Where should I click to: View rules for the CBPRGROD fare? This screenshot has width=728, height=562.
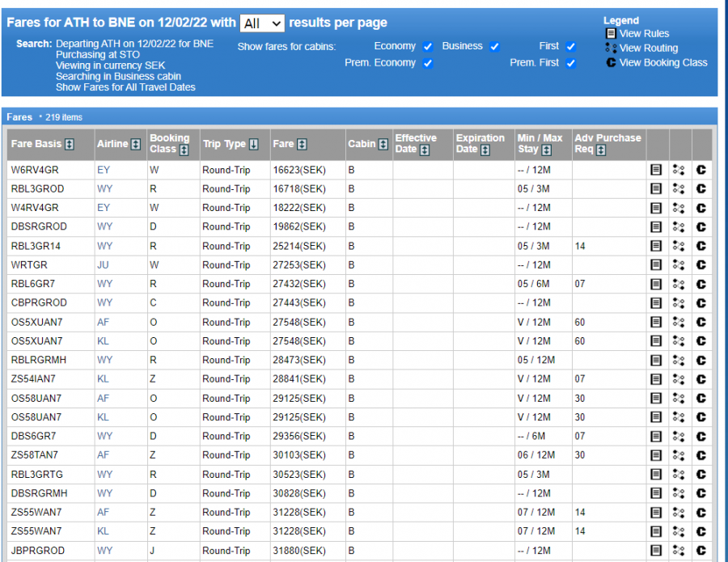coord(656,303)
